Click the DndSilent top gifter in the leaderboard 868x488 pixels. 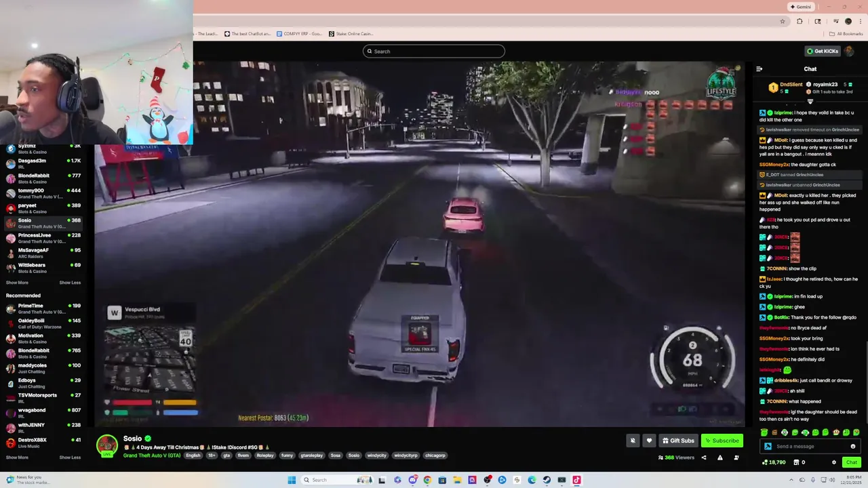point(785,87)
